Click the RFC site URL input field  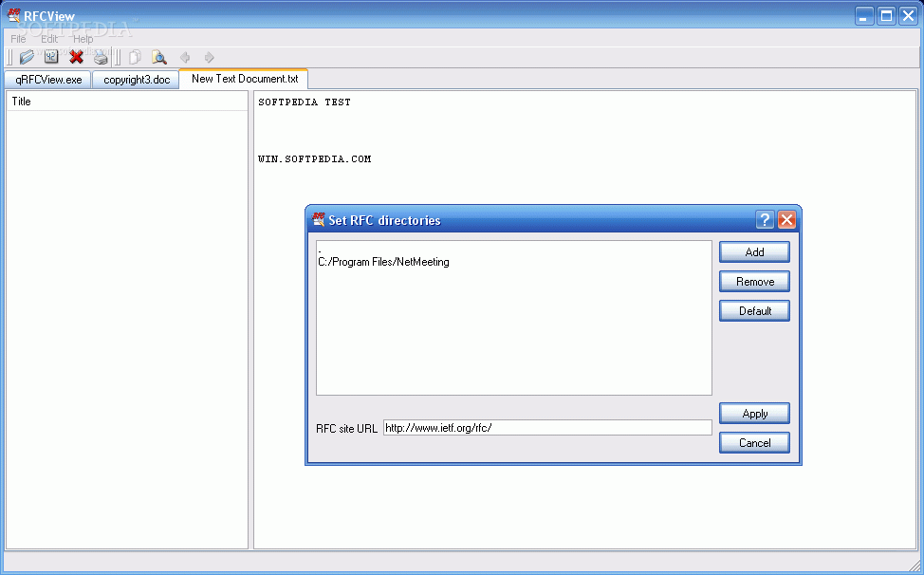[x=547, y=428]
